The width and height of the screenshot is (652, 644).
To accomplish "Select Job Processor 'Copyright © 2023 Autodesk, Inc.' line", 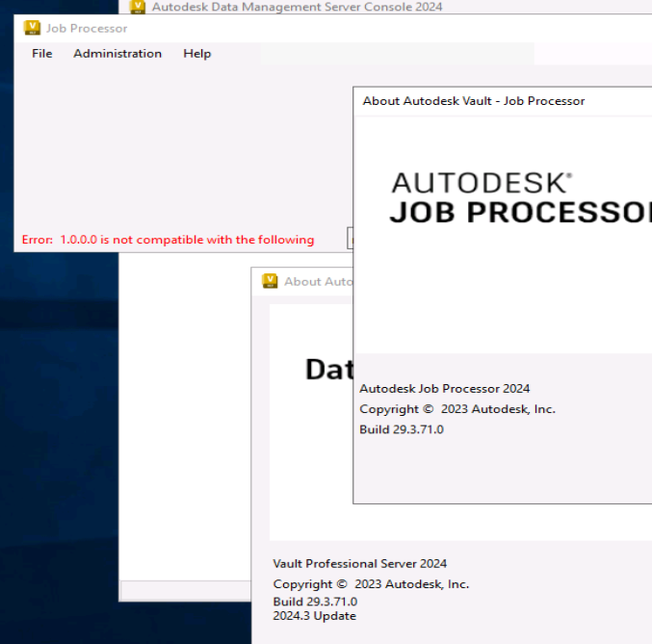I will tap(457, 409).
